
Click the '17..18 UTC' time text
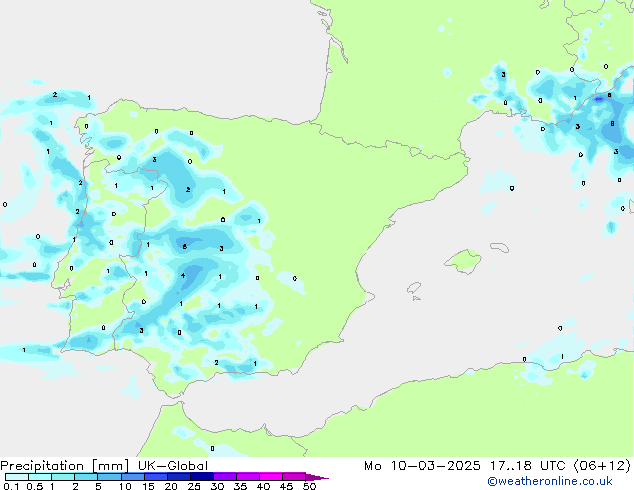click(527, 466)
